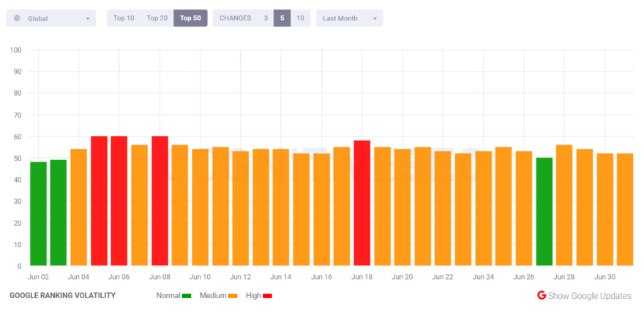Click the 100 y-axis label
The height and width of the screenshot is (312, 644).
click(x=16, y=50)
